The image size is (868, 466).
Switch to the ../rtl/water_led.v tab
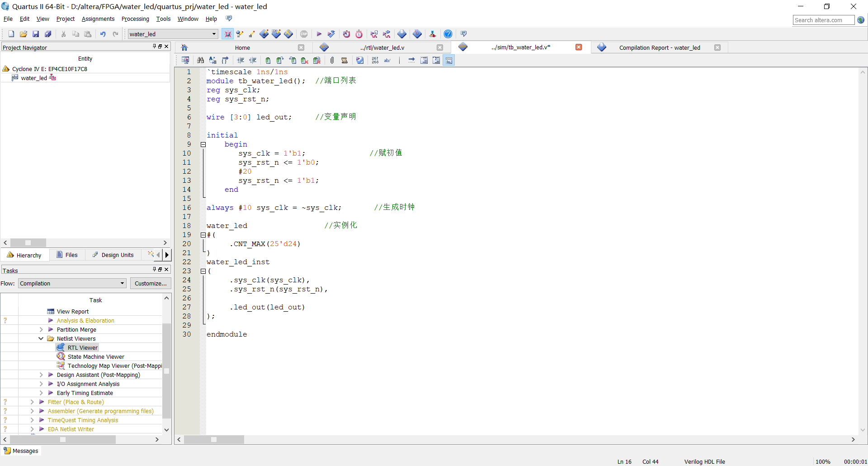click(382, 48)
